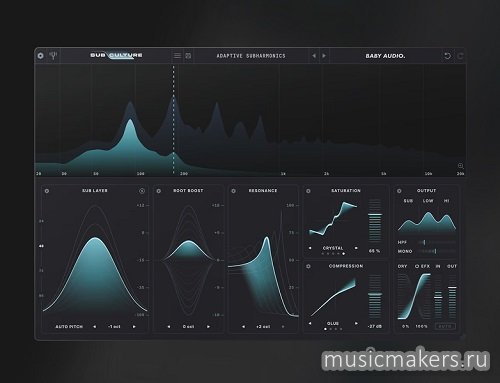The width and height of the screenshot is (500, 383).
Task: Click the Compression threshold meter slider
Action: point(375,296)
